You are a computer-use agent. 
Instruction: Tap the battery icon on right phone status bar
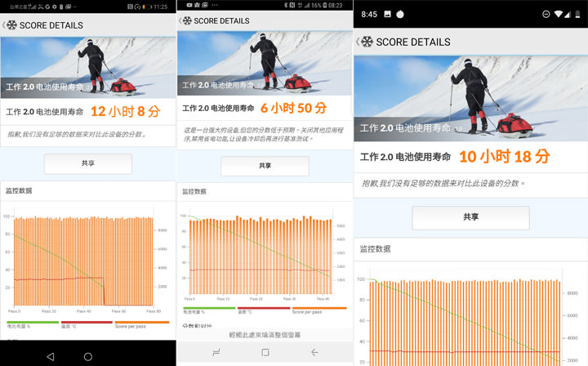click(x=578, y=14)
